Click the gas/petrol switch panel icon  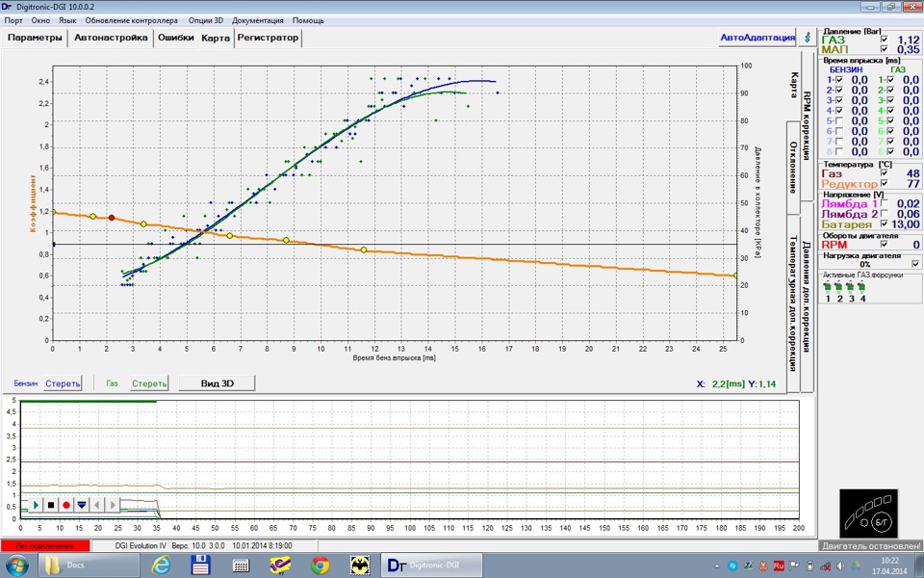click(x=870, y=513)
